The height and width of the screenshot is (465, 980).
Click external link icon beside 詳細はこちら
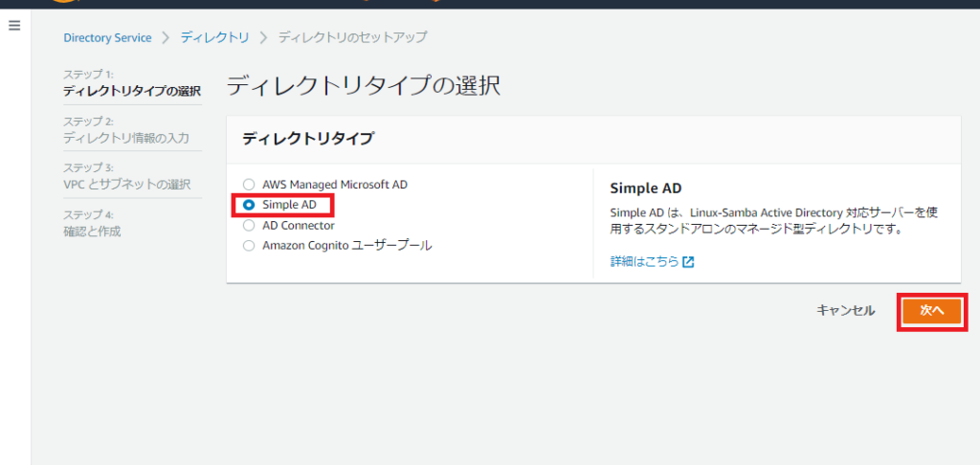click(x=688, y=262)
